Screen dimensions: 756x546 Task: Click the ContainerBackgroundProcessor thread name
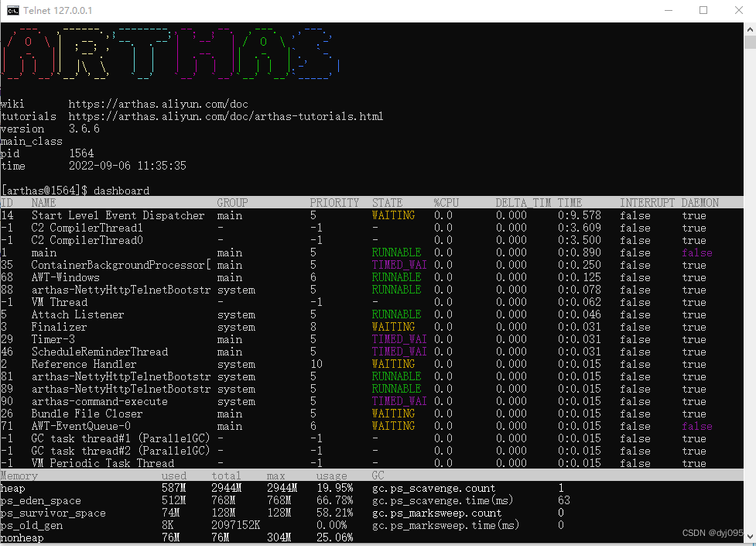pos(121,265)
